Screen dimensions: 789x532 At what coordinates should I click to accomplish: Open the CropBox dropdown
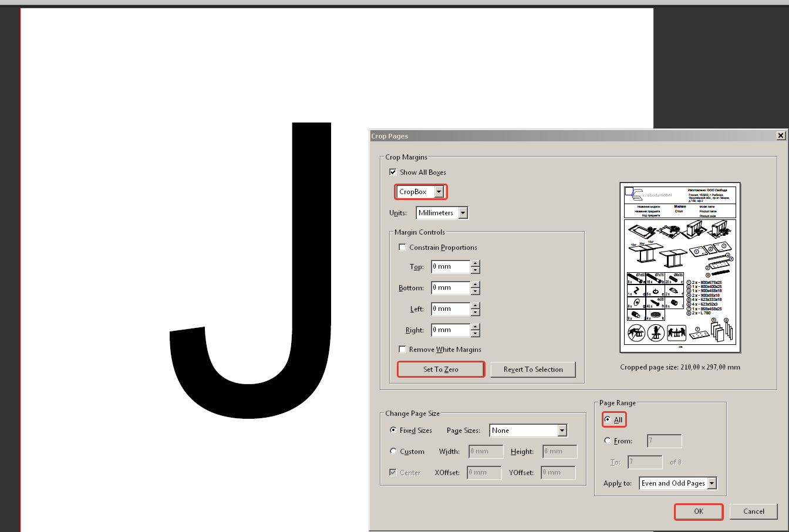click(x=439, y=192)
